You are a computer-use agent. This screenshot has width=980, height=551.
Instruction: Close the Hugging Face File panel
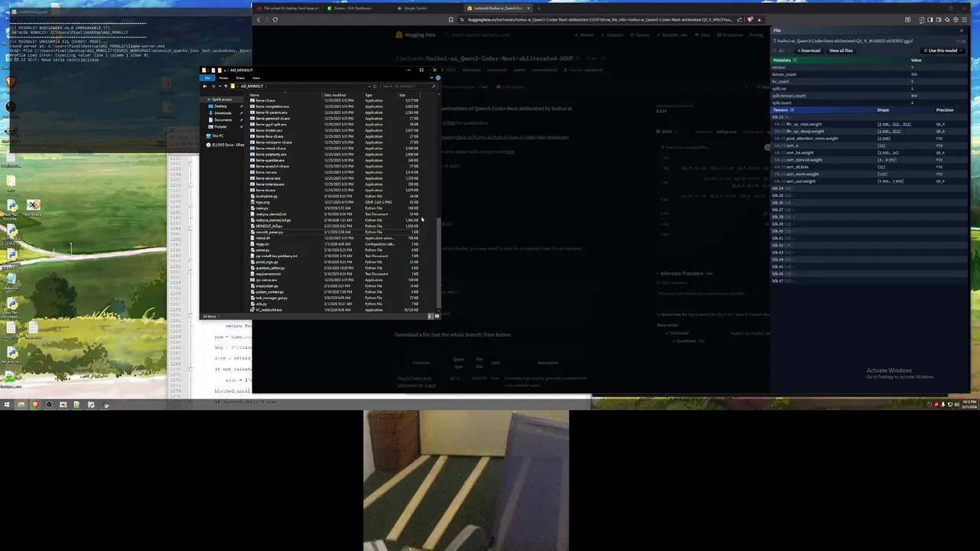pyautogui.click(x=962, y=31)
